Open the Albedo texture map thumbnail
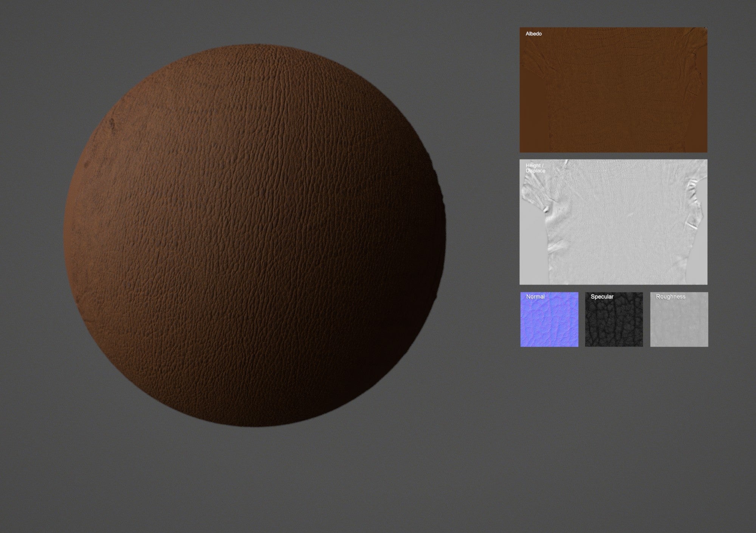This screenshot has width=756, height=533. pos(613,90)
